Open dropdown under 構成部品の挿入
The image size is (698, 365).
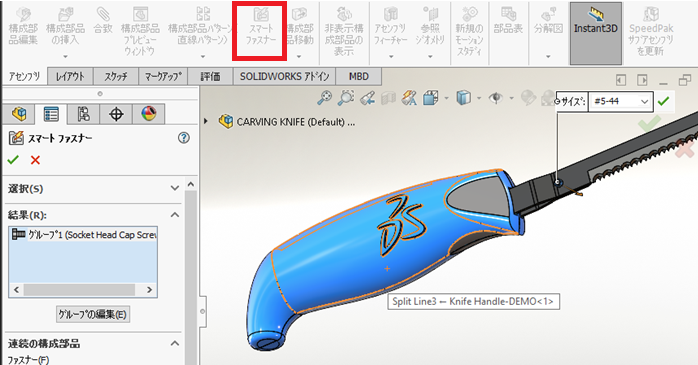tap(65, 57)
